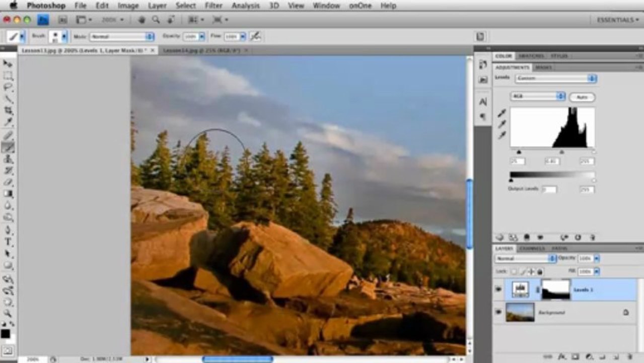Open the Analysis menu
The image size is (644, 363).
point(247,6)
